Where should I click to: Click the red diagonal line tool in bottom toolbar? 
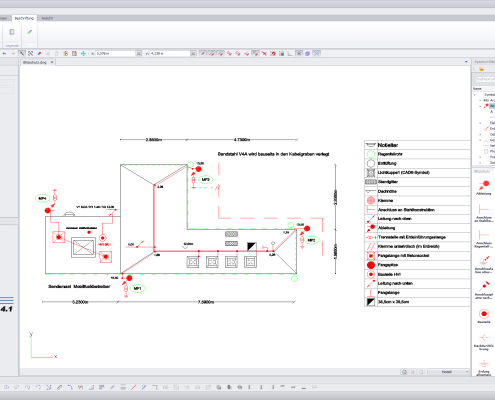coord(133,387)
